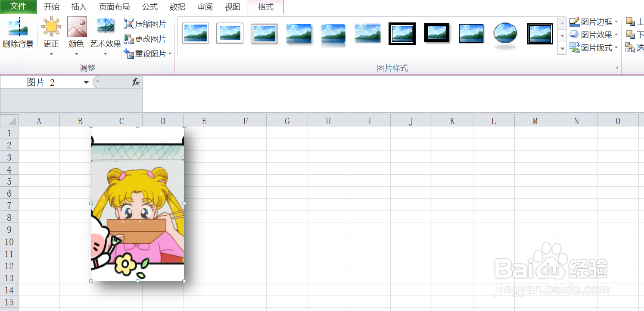644x311 pixels.
Task: Expand the picture styles gallery More button
Action: [562, 49]
